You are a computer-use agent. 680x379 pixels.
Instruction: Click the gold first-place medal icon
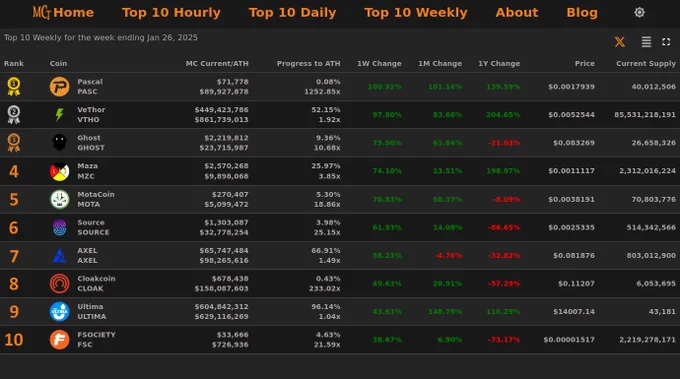point(14,87)
